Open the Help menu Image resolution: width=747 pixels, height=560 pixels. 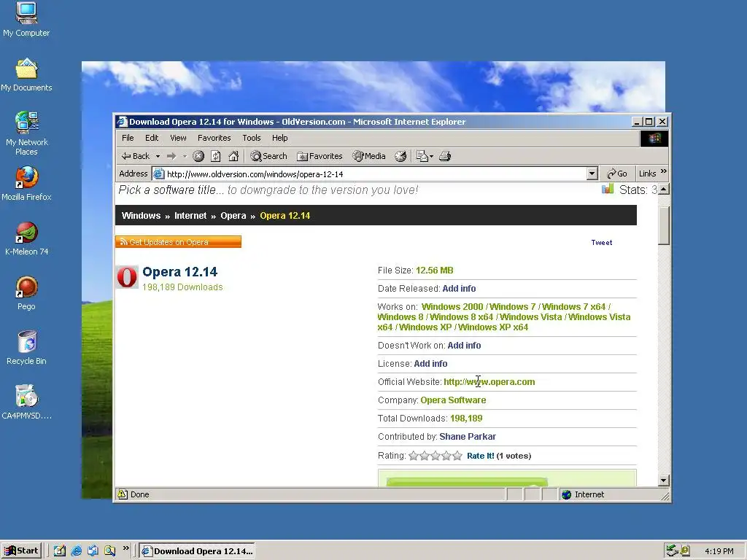click(x=280, y=138)
